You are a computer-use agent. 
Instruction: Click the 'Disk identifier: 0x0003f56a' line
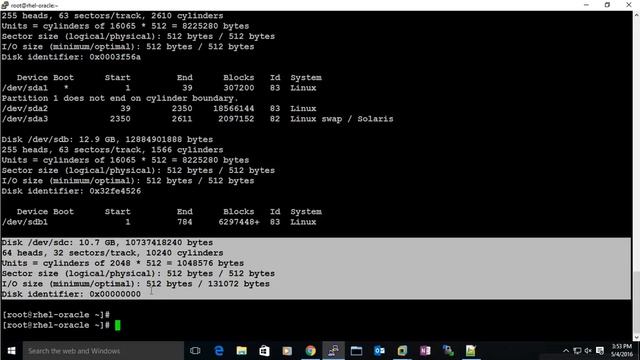click(x=71, y=57)
